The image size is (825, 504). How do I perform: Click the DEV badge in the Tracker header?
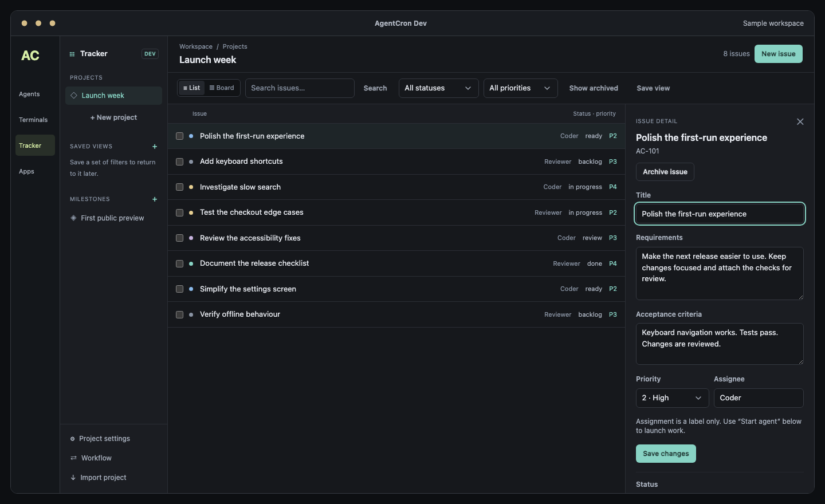(150, 54)
